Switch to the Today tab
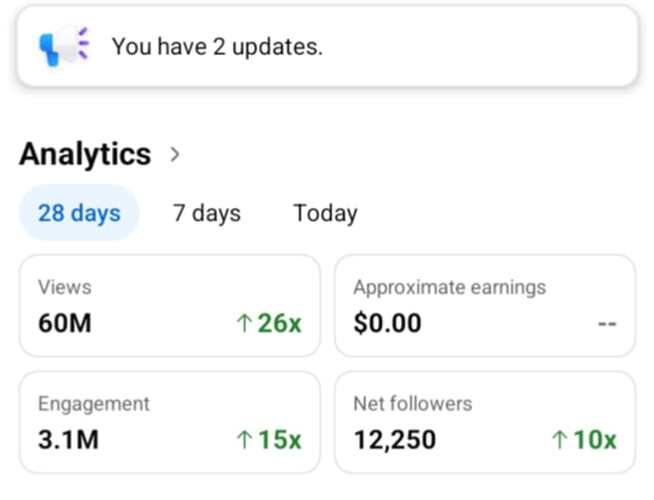This screenshot has width=654, height=500. click(325, 213)
